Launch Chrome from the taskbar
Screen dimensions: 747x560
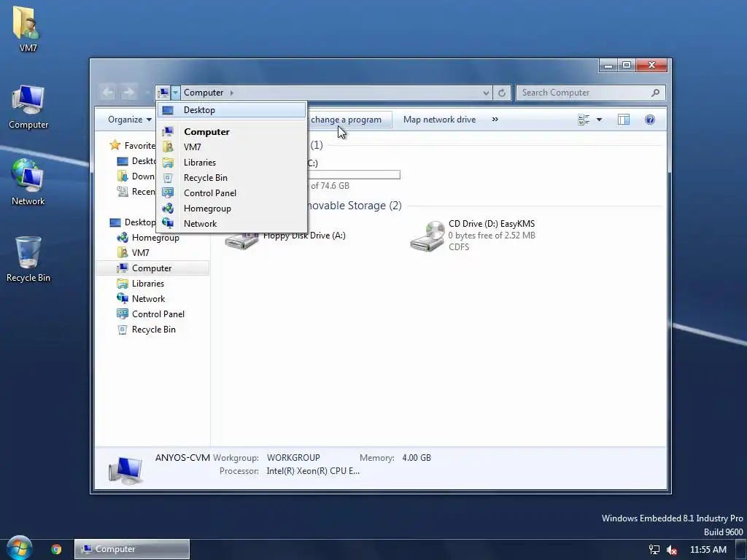pyautogui.click(x=56, y=549)
